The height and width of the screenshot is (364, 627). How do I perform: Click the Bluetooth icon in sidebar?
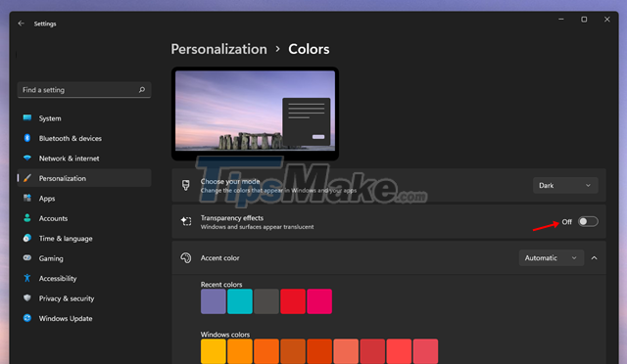[x=27, y=138]
